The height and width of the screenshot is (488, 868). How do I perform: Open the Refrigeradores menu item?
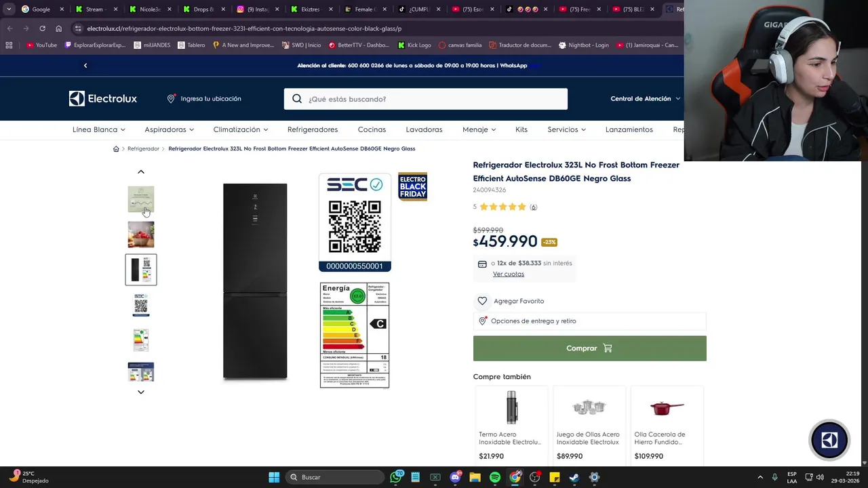(x=313, y=129)
